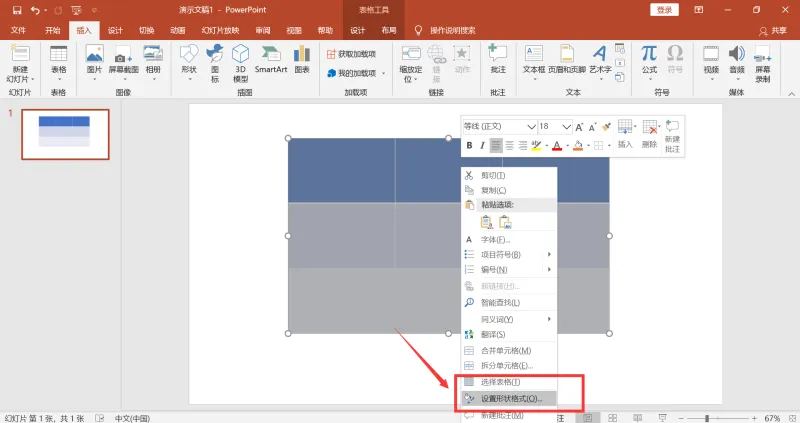
Task: Choose 设置形状格式(O)... in context menu
Action: (509, 399)
